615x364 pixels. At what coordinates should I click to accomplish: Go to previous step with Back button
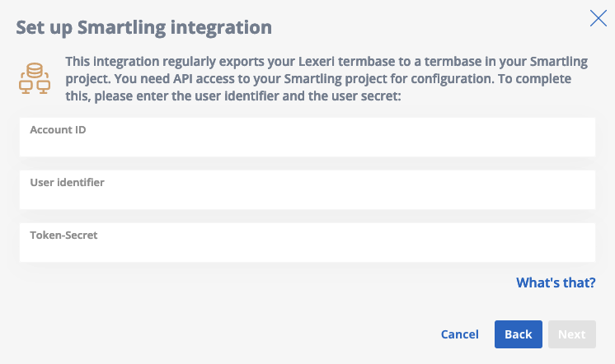coord(518,334)
